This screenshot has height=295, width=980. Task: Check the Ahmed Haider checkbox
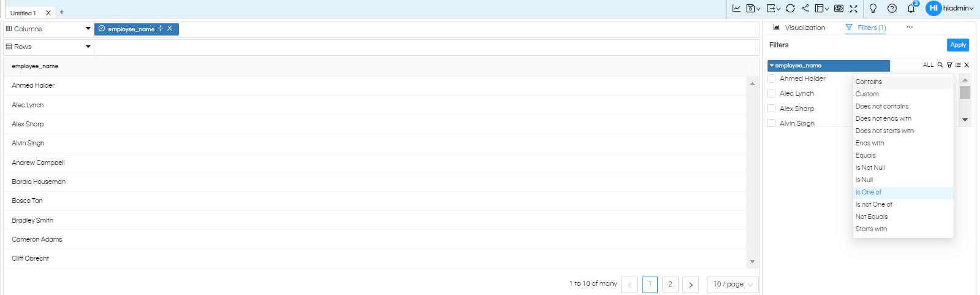tap(772, 79)
